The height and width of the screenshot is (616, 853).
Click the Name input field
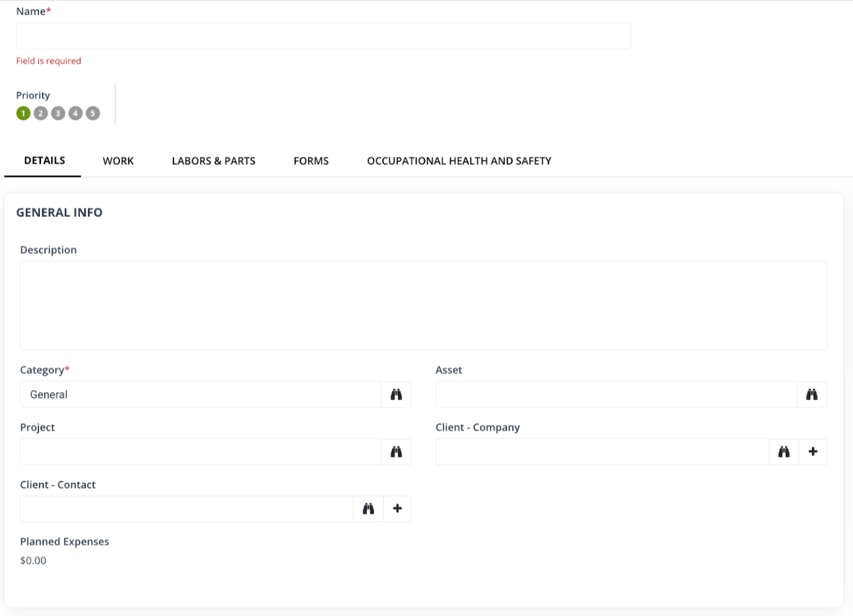pos(323,36)
